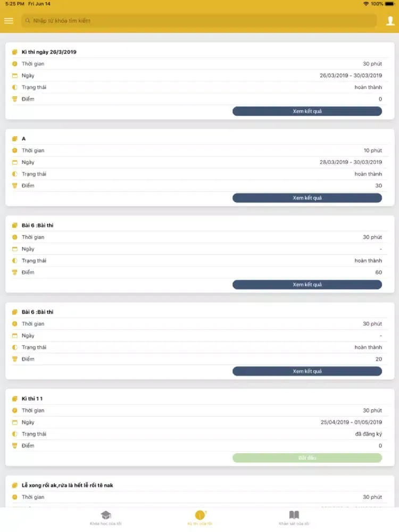View results of Bài 6 scoring 20

(307, 371)
